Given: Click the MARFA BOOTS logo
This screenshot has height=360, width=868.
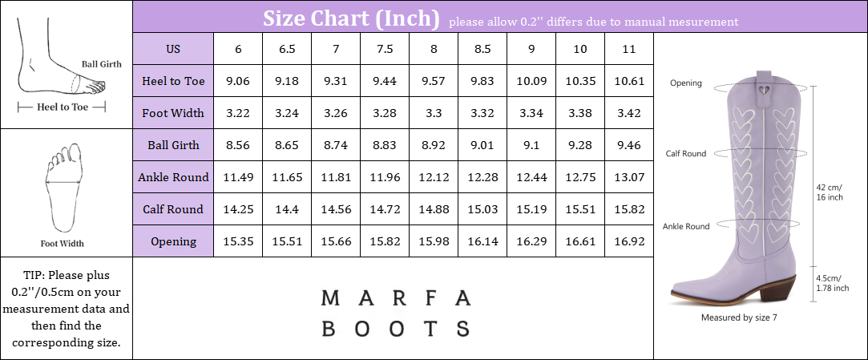Looking at the screenshot, I should 394,313.
